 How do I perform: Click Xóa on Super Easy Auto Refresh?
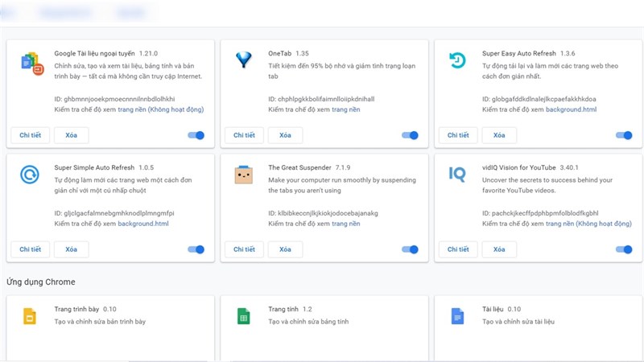pos(499,135)
